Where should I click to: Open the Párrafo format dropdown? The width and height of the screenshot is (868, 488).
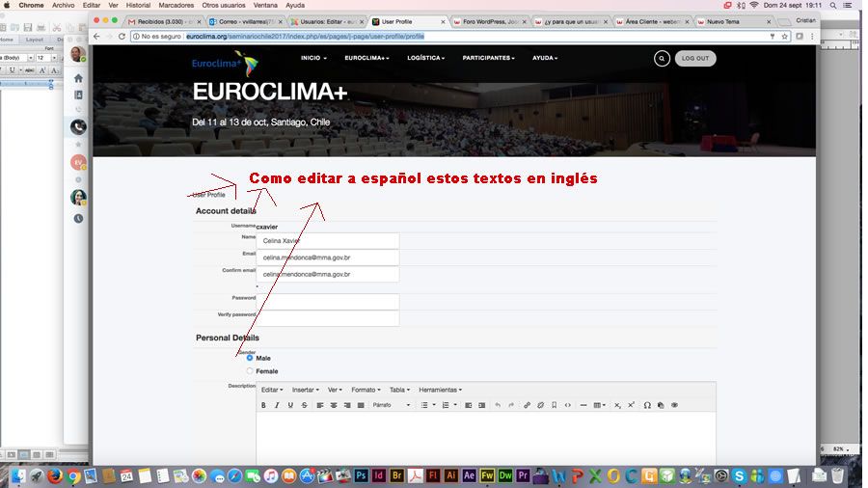[x=392, y=405]
